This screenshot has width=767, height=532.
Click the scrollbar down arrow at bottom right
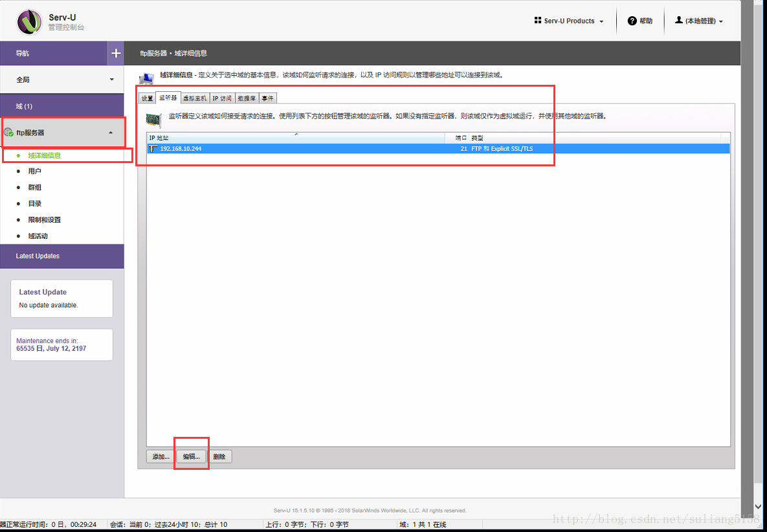[759, 507]
